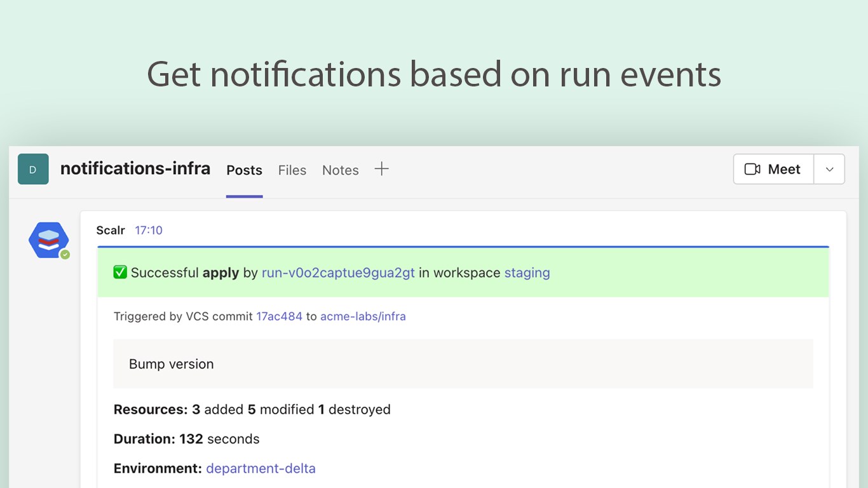Open the Files tab

click(292, 170)
